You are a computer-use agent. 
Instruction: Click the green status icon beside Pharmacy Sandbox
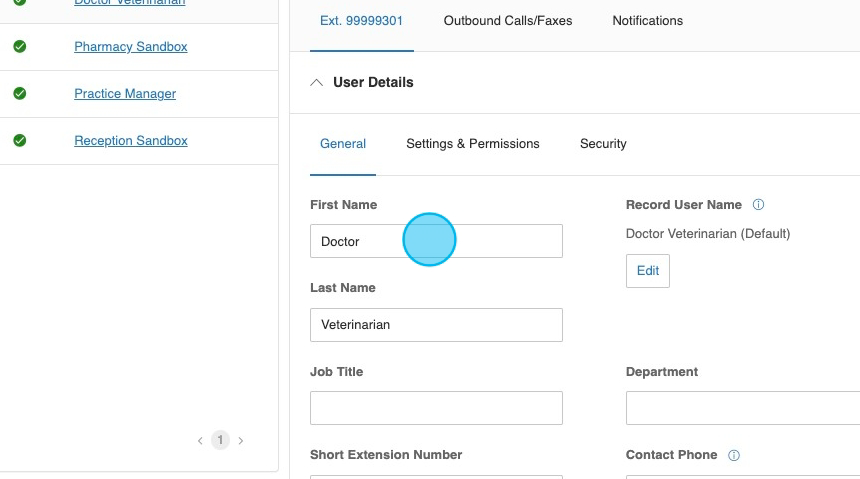tap(20, 47)
